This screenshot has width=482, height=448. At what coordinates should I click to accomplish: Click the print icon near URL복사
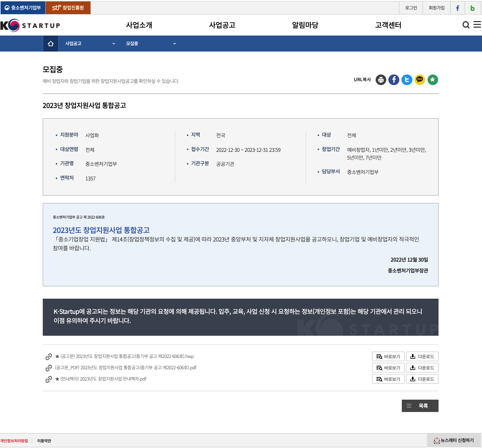[x=381, y=80]
